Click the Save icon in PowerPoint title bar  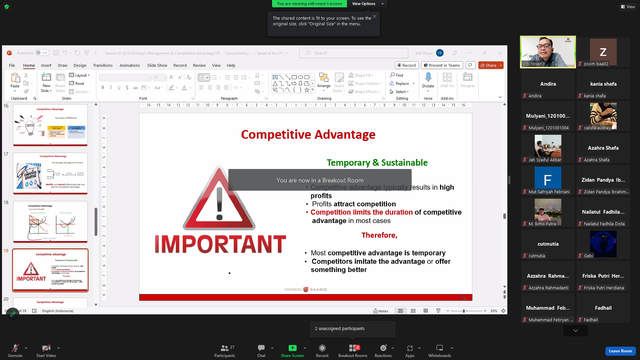[x=56, y=53]
